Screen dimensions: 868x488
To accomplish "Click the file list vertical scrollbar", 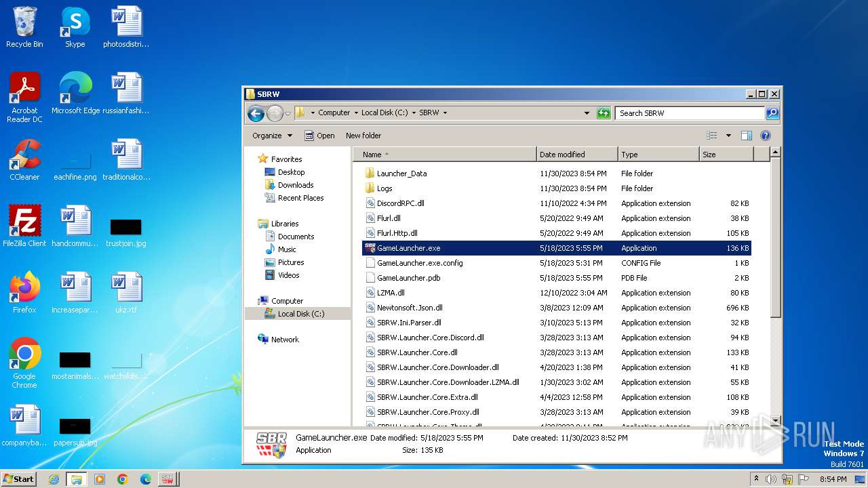I will (x=776, y=237).
